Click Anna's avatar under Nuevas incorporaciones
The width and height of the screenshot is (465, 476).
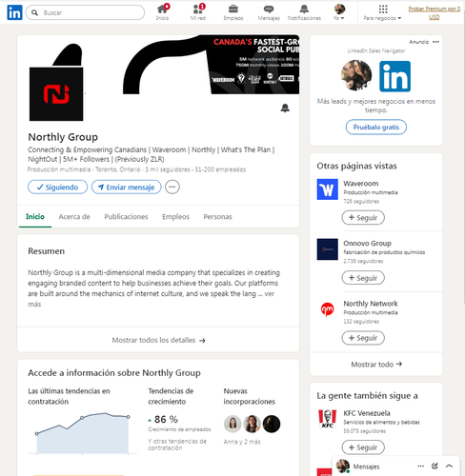coord(232,424)
